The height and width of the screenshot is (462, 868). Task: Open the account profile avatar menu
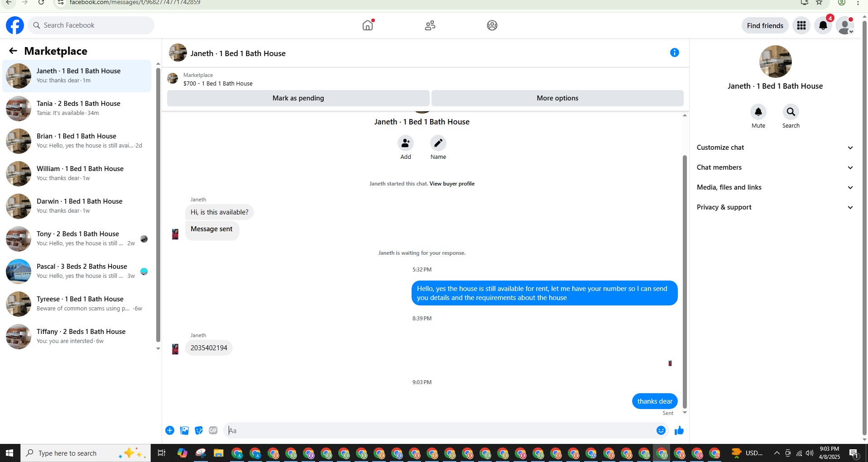[845, 25]
